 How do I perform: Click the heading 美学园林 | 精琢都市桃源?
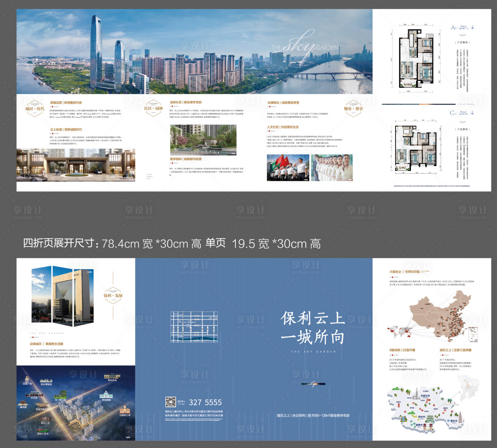pos(186,159)
